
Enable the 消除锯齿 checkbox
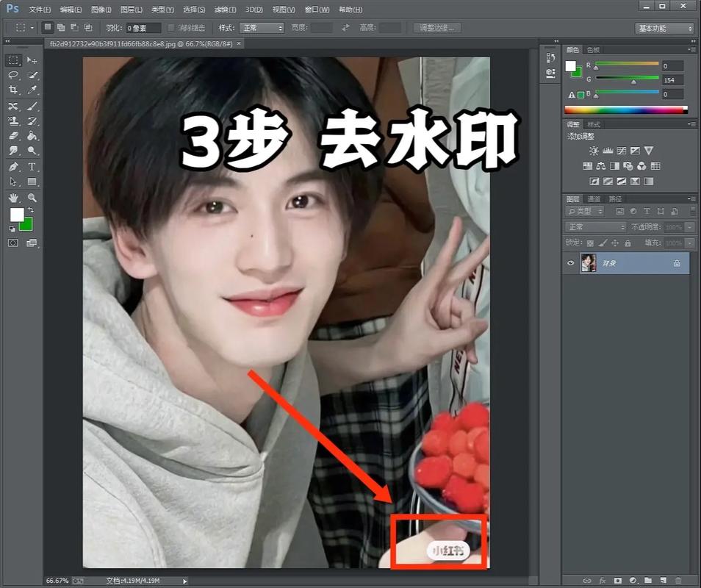click(171, 28)
